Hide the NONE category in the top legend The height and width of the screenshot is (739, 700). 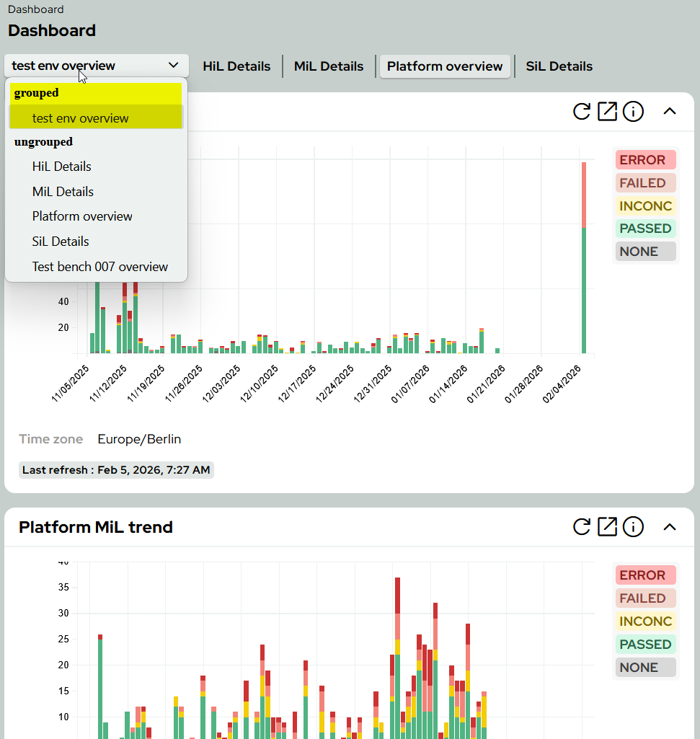point(645,251)
